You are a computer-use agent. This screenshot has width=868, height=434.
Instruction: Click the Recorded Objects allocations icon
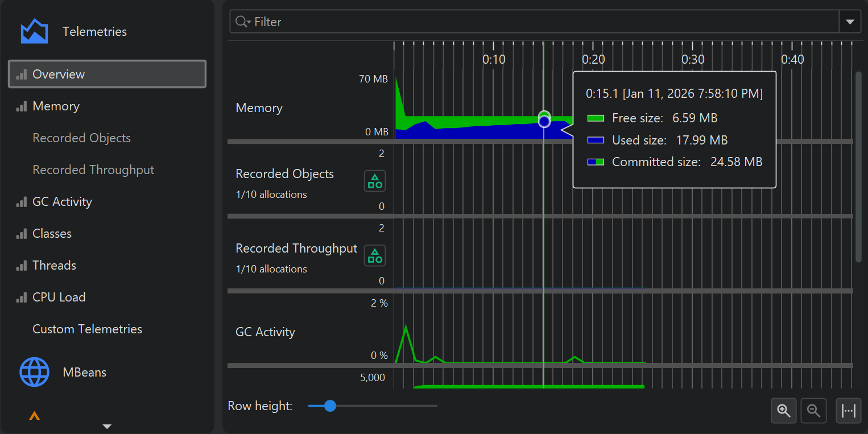coord(375,181)
